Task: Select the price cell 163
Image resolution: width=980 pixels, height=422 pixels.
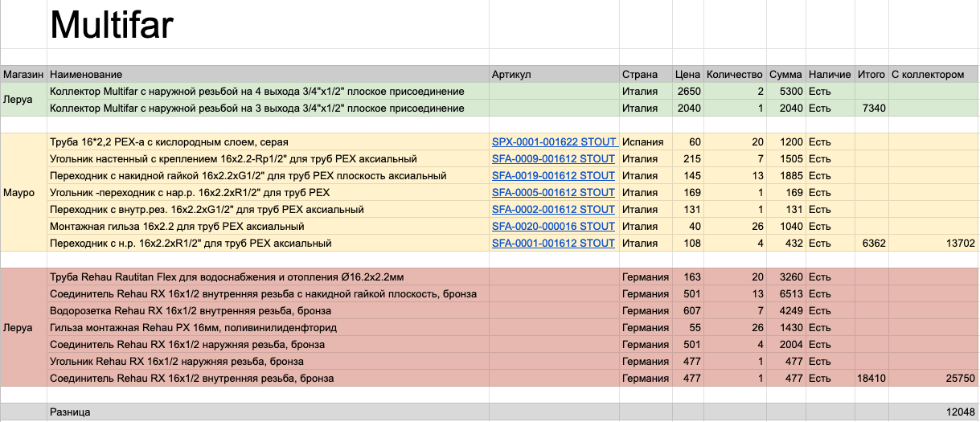Action: (x=688, y=277)
